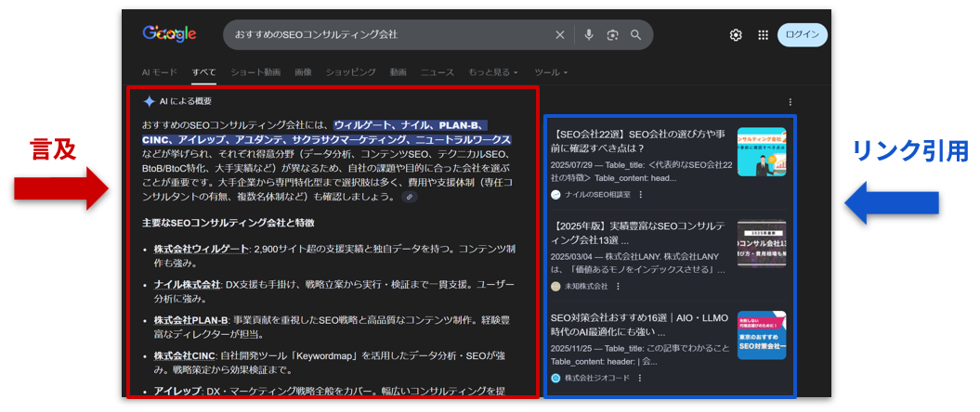
Task: Open the 動画 tab
Action: pyautogui.click(x=399, y=72)
